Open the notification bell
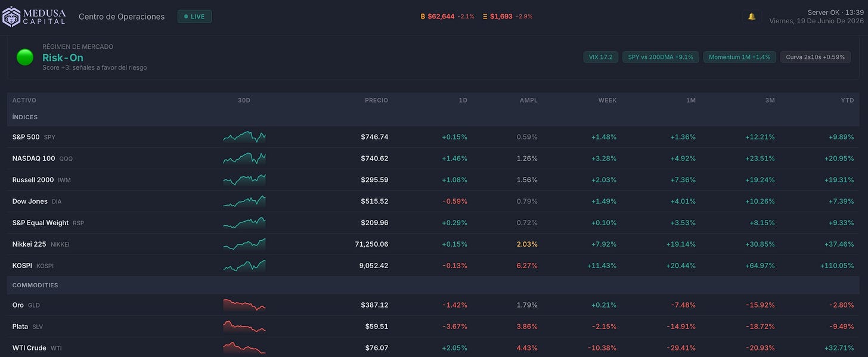The image size is (868, 357). point(751,17)
